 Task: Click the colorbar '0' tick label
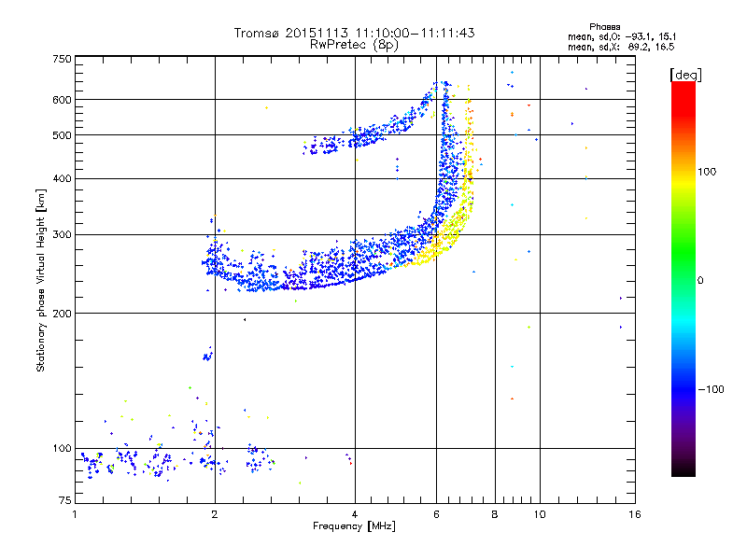[700, 281]
